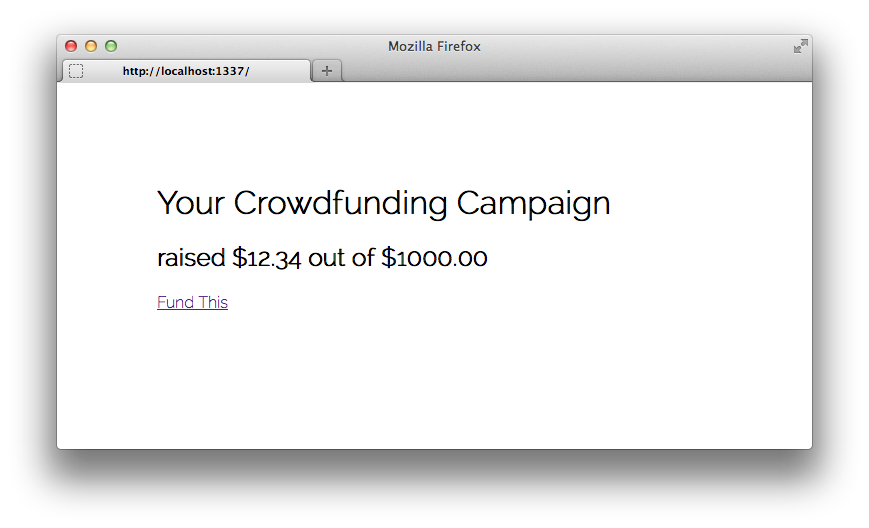
Task: Minimize the window with yellow button
Action: [x=91, y=46]
